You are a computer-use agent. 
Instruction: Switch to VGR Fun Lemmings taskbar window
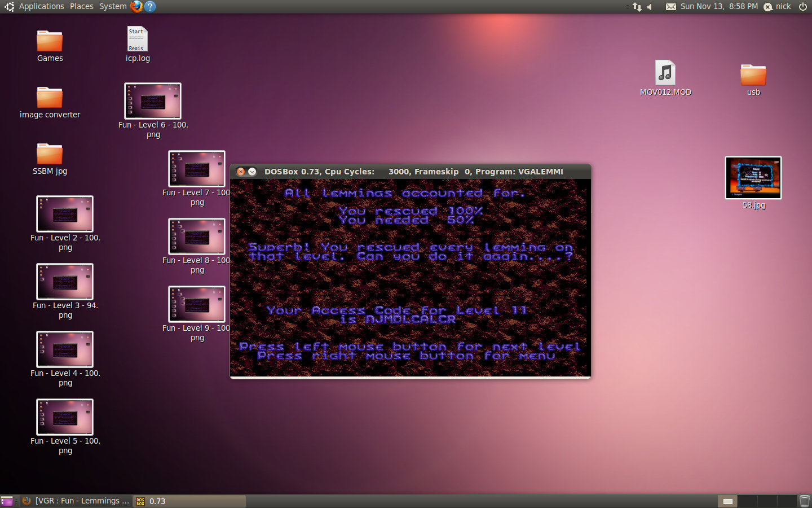[x=76, y=501]
